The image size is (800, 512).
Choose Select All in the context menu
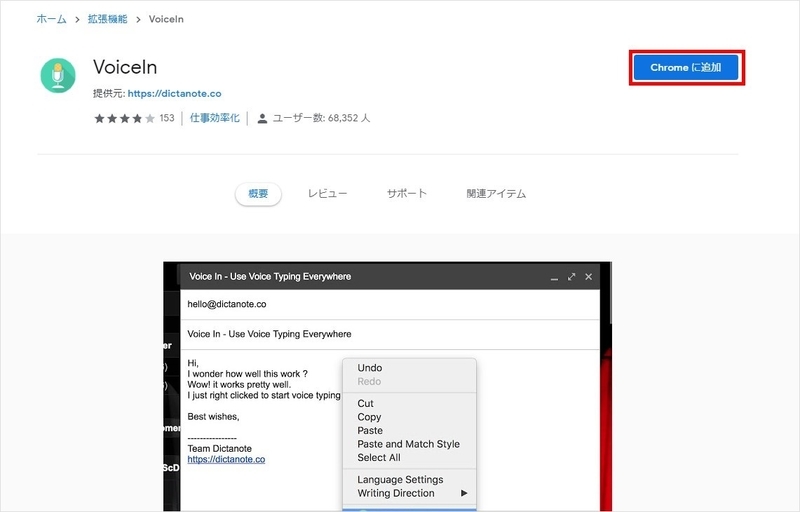pos(379,458)
